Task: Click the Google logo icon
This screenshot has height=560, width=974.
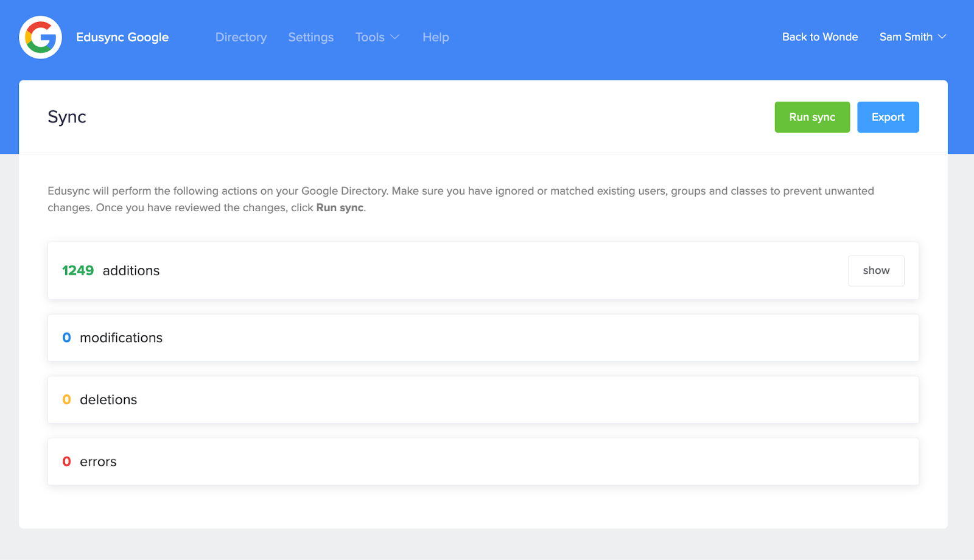Action: pos(40,37)
